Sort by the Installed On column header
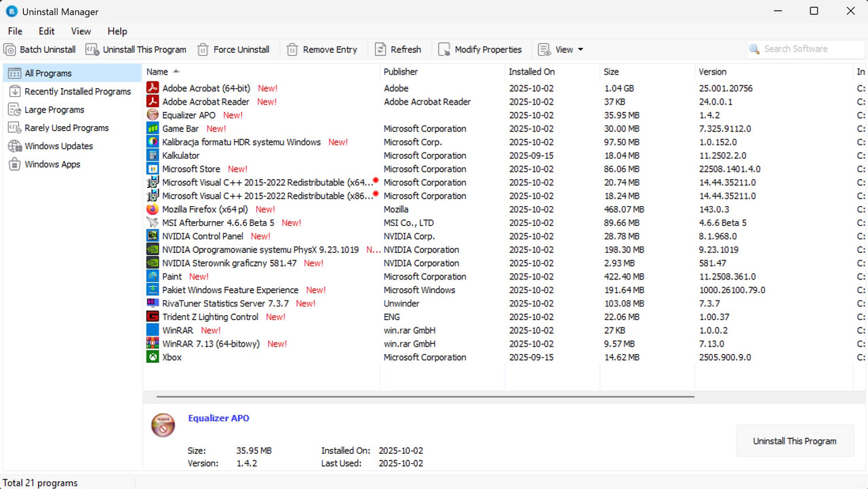868x489 pixels. [552, 71]
